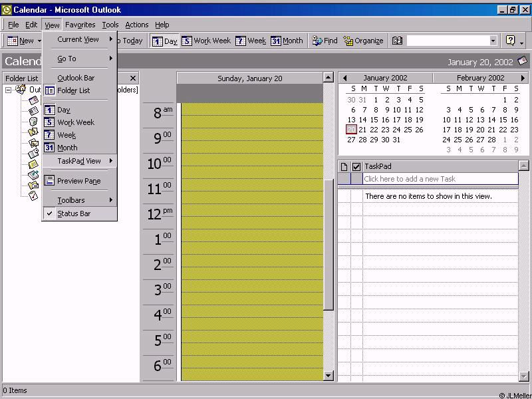The width and height of the screenshot is (532, 399).
Task: Toggle Folder List in the View menu
Action: (73, 90)
